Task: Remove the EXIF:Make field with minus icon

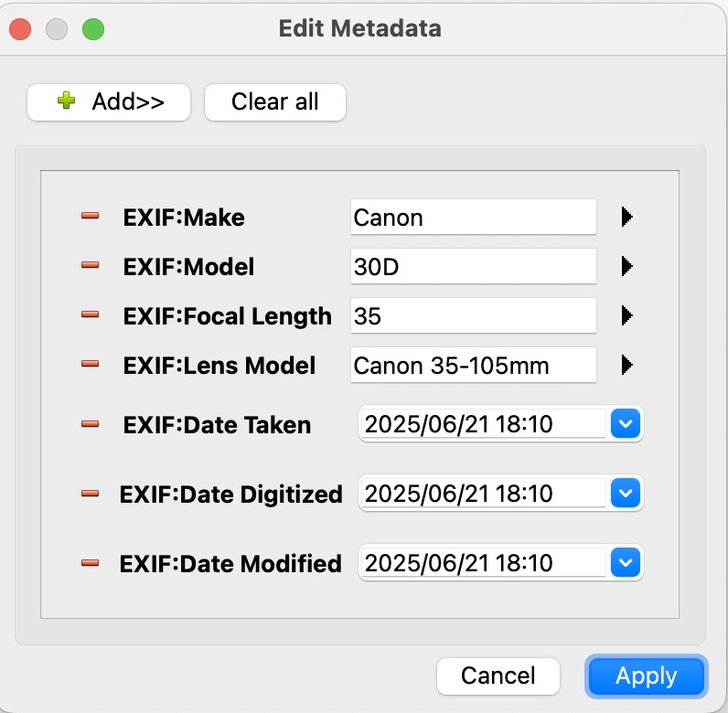Action: point(90,216)
